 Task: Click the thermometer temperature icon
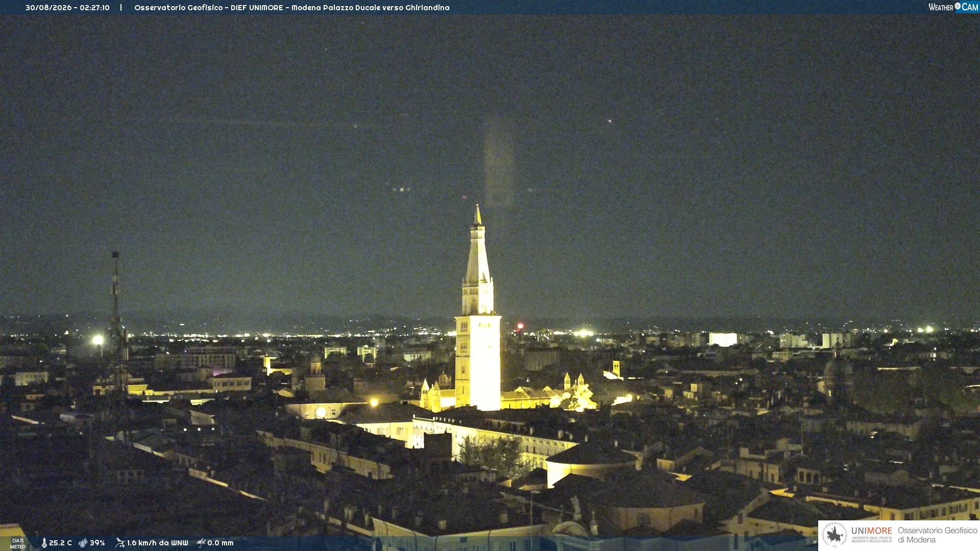coord(44,543)
